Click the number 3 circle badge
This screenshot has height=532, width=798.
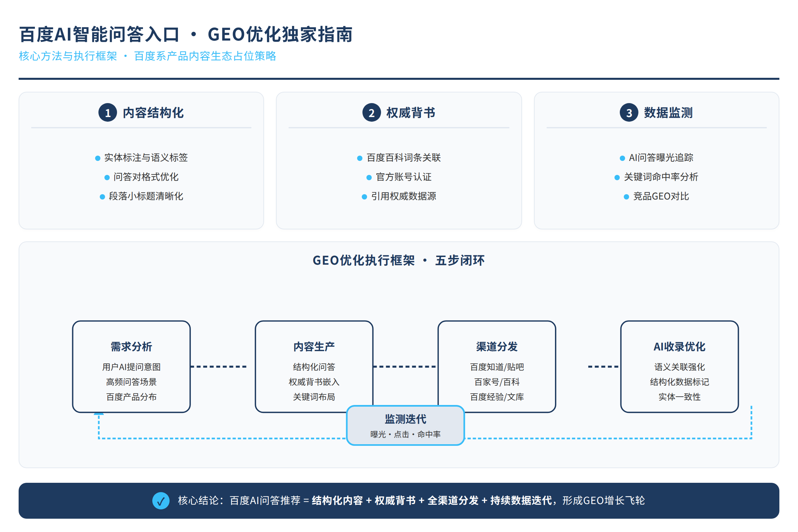click(x=629, y=113)
